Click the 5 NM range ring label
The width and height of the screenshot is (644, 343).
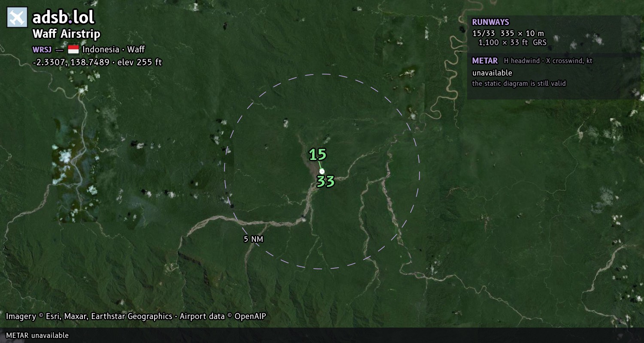(x=253, y=239)
